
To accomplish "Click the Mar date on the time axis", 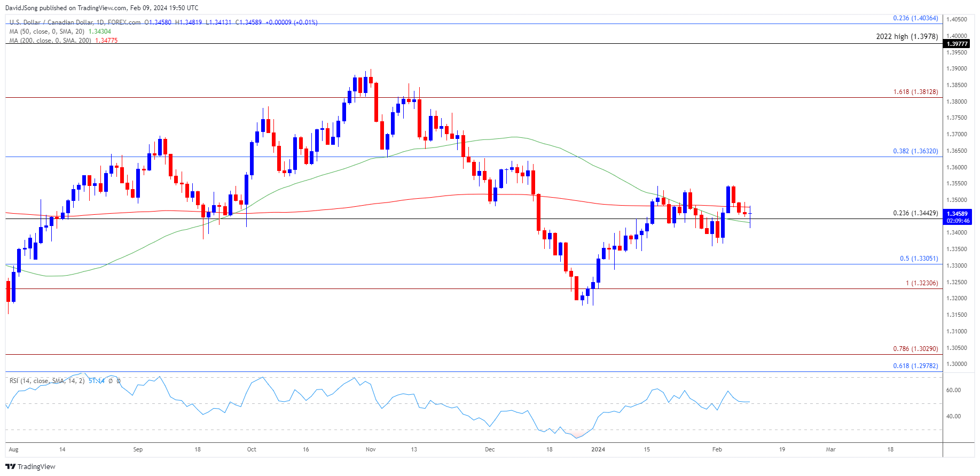I will tap(830, 449).
